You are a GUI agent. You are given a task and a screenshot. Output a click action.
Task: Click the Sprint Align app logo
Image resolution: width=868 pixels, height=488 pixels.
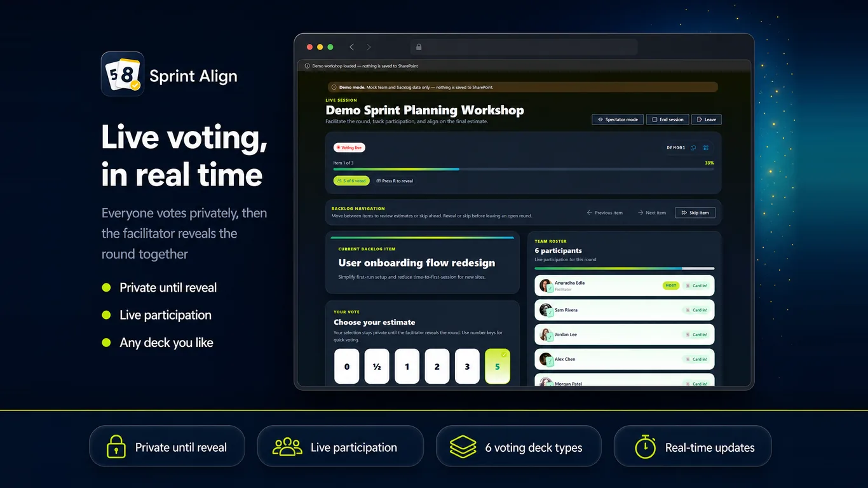coord(123,74)
